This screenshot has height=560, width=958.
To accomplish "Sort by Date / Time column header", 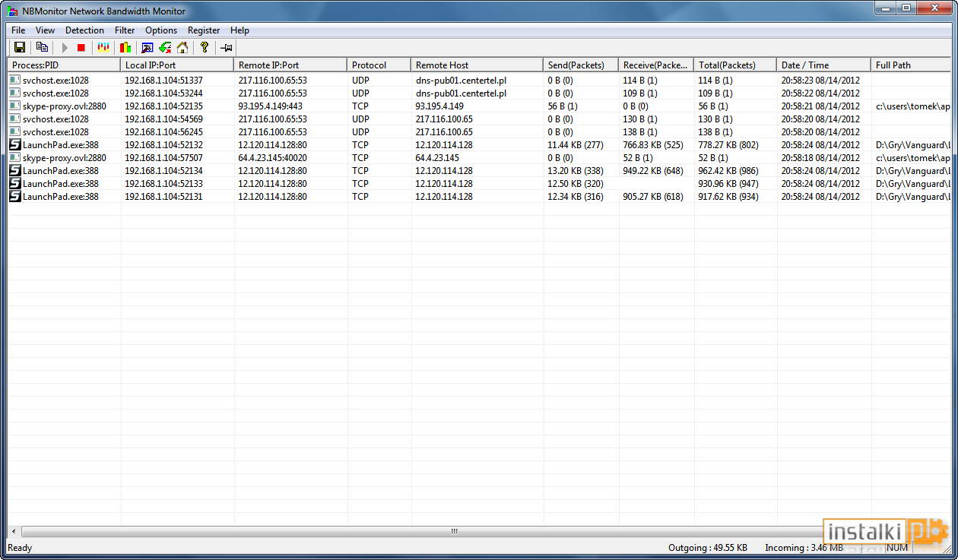I will [824, 65].
